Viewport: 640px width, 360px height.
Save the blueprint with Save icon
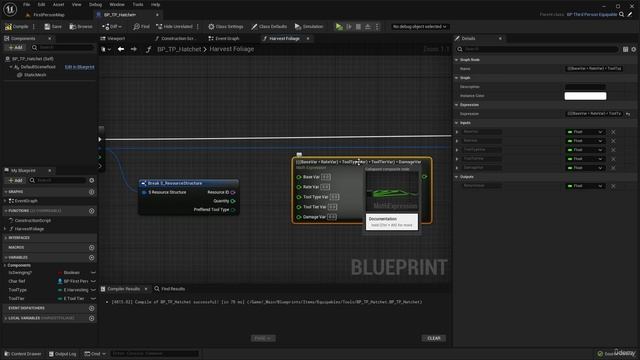[x=53, y=27]
